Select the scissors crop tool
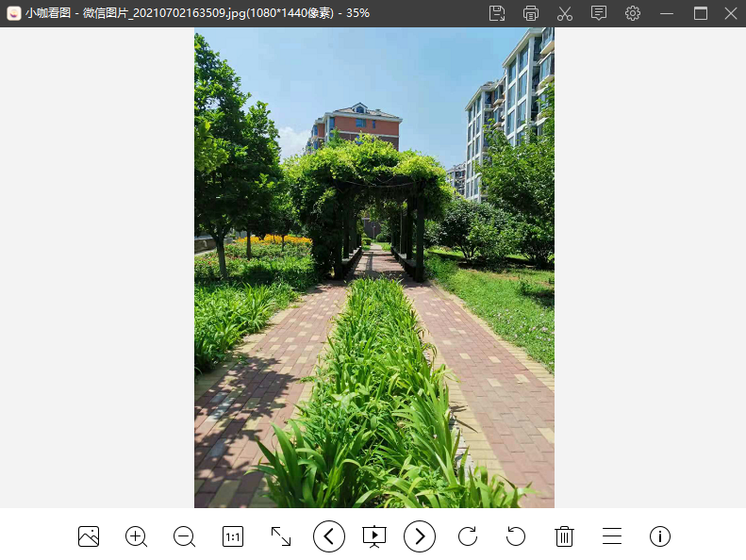The height and width of the screenshot is (560, 746). click(565, 13)
